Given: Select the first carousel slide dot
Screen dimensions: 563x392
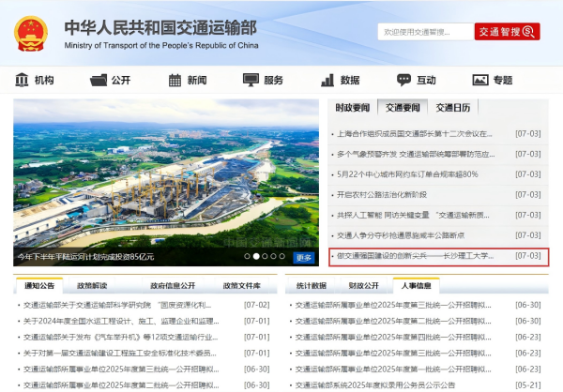Looking at the screenshot, I should 248,256.
